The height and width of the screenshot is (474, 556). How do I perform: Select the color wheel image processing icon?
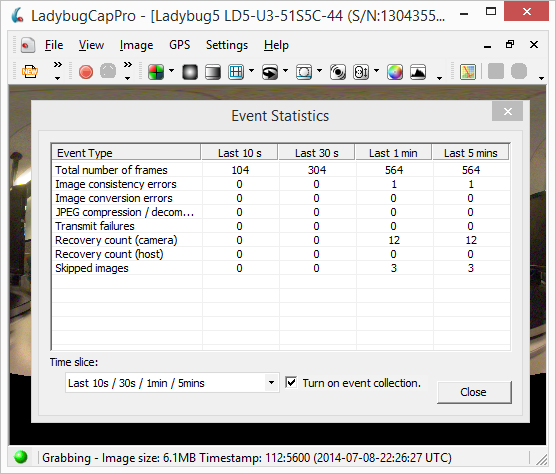(395, 72)
